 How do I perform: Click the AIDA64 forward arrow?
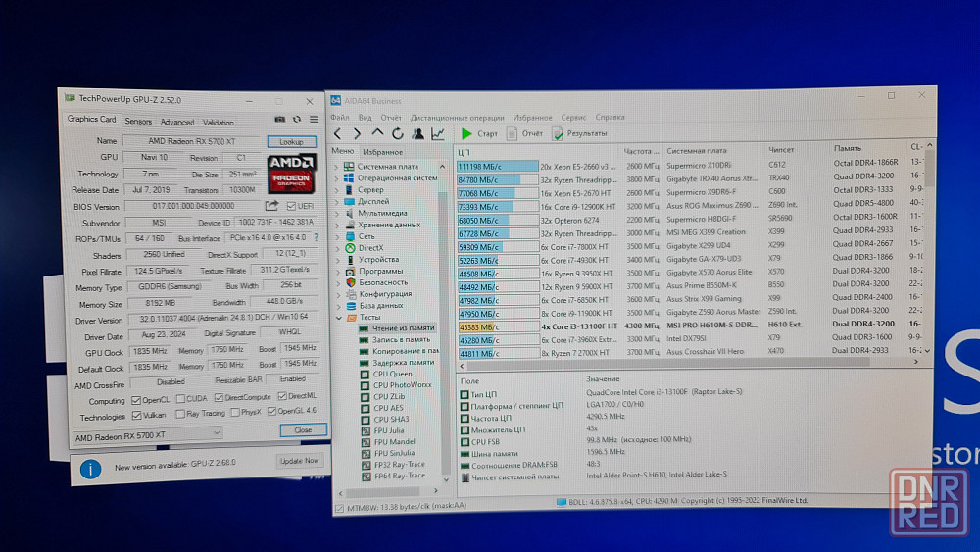[x=357, y=133]
